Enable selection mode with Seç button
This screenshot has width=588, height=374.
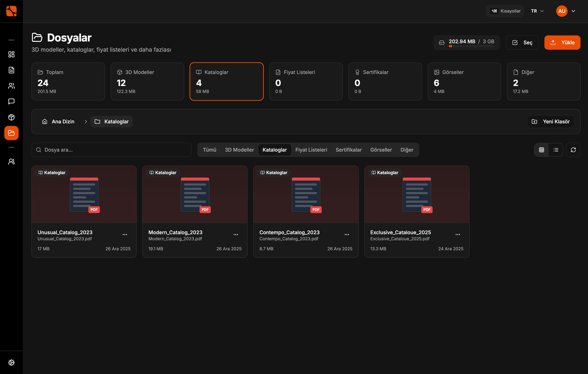click(x=522, y=43)
